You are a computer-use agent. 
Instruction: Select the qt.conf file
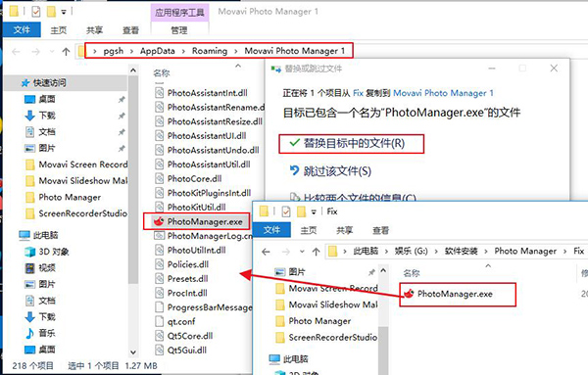pyautogui.click(x=181, y=322)
